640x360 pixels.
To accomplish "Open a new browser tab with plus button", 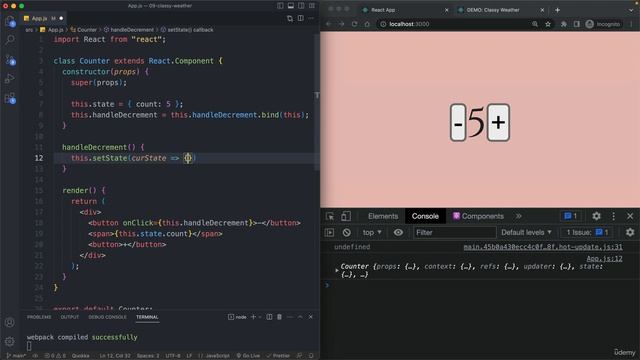I will point(558,10).
